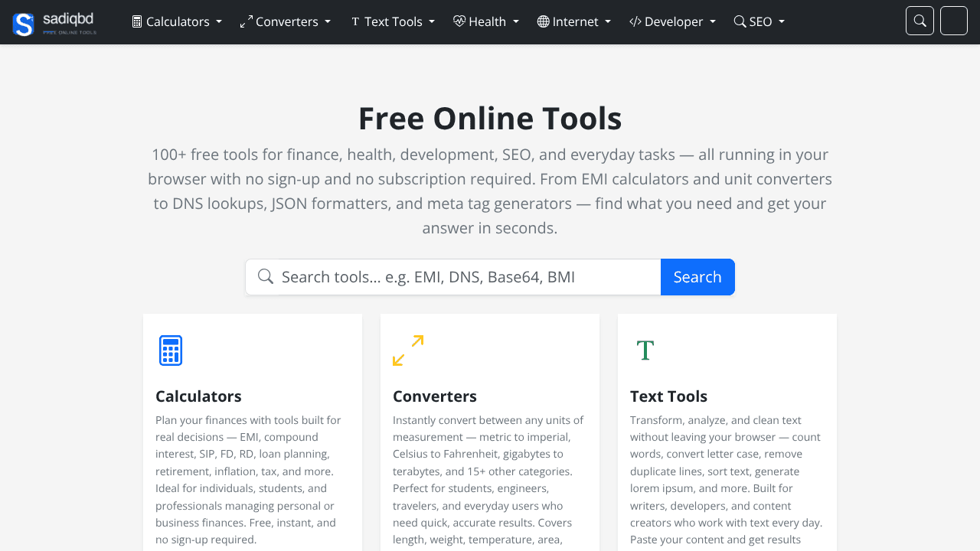980x551 pixels.
Task: Click the yellow arrows Converters card icon
Action: [408, 350]
